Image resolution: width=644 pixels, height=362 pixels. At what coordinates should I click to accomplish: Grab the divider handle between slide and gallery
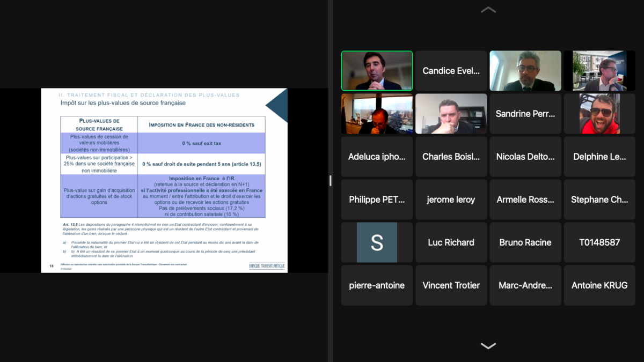330,181
